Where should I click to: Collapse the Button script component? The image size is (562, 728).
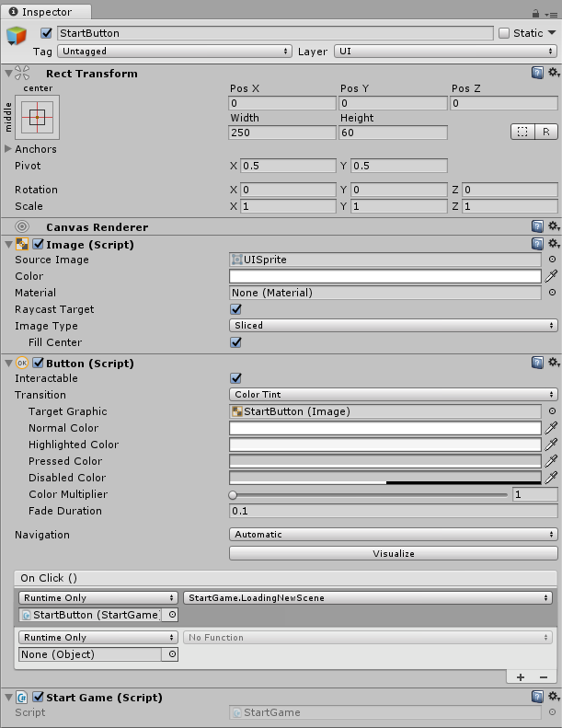[8, 364]
